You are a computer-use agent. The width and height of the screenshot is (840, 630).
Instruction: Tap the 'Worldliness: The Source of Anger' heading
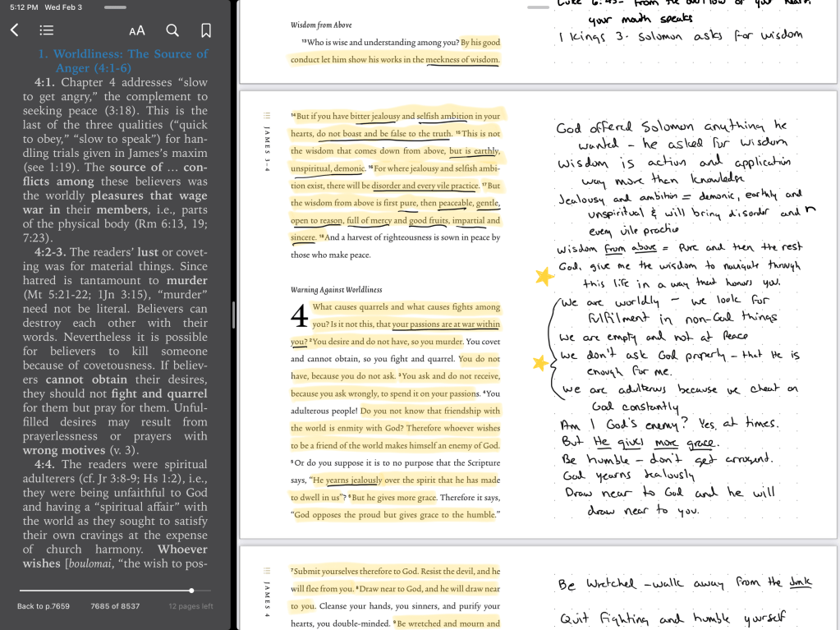[x=123, y=61]
